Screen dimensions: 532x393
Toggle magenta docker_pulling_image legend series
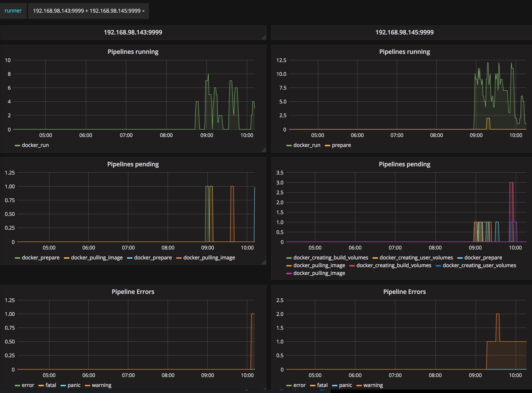tap(319, 273)
